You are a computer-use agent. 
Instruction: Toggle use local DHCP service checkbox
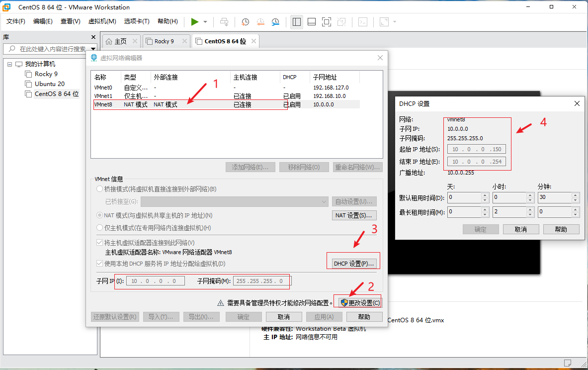(x=100, y=264)
